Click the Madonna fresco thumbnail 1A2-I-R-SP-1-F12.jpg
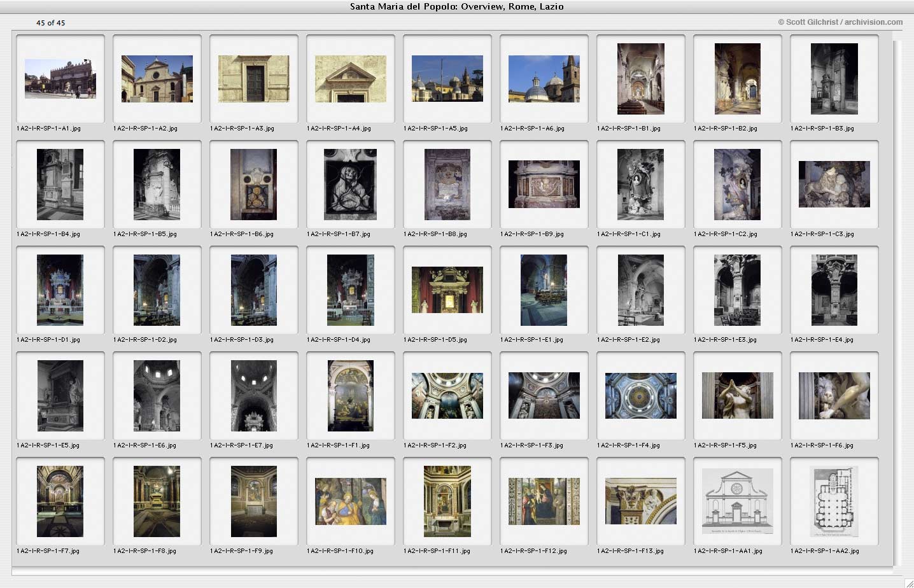The image size is (914, 588). (544, 501)
